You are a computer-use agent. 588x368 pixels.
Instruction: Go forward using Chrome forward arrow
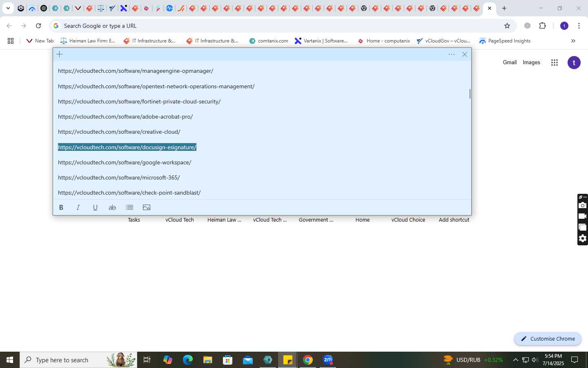tap(24, 26)
